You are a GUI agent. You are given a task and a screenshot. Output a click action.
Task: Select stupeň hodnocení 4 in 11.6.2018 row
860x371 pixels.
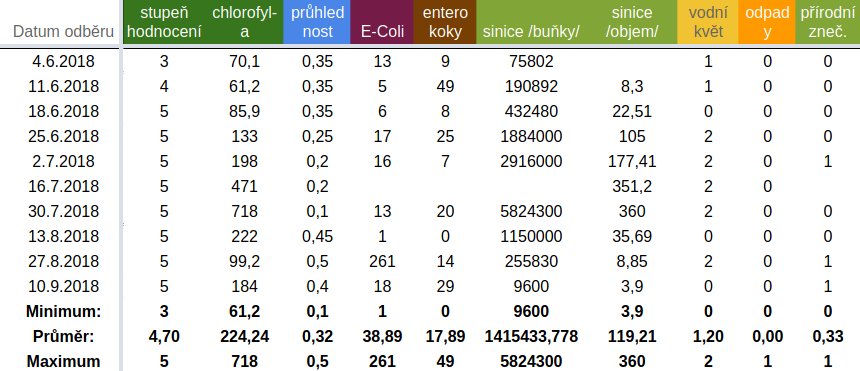164,87
